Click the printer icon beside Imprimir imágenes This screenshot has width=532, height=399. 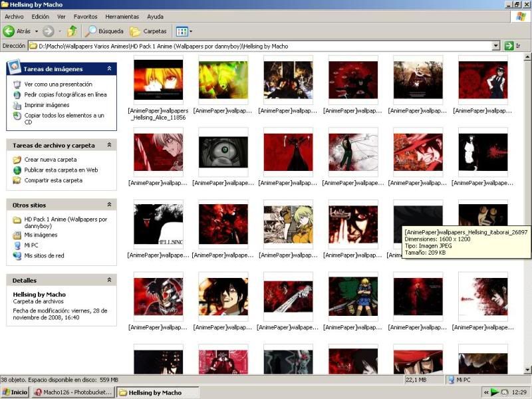click(x=17, y=105)
